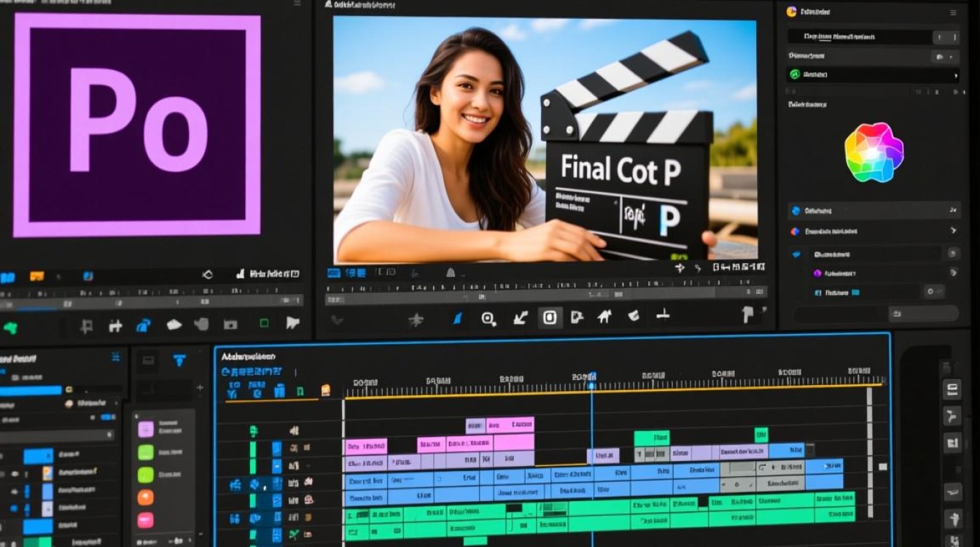Screen dimensions: 980x547
Task: Click the blue circle icon below the color wheel
Action: click(796, 211)
